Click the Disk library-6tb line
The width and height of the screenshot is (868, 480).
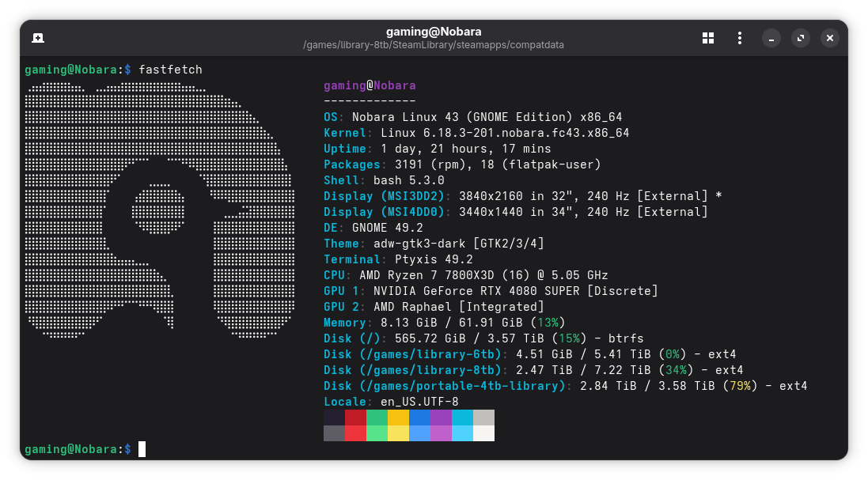(x=530, y=354)
